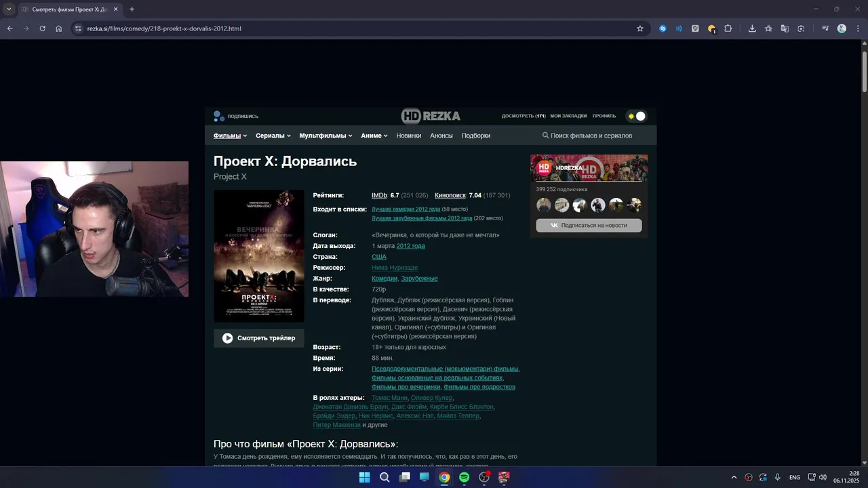Open actor Оливер Купер page
The image size is (868, 488).
pyautogui.click(x=431, y=398)
